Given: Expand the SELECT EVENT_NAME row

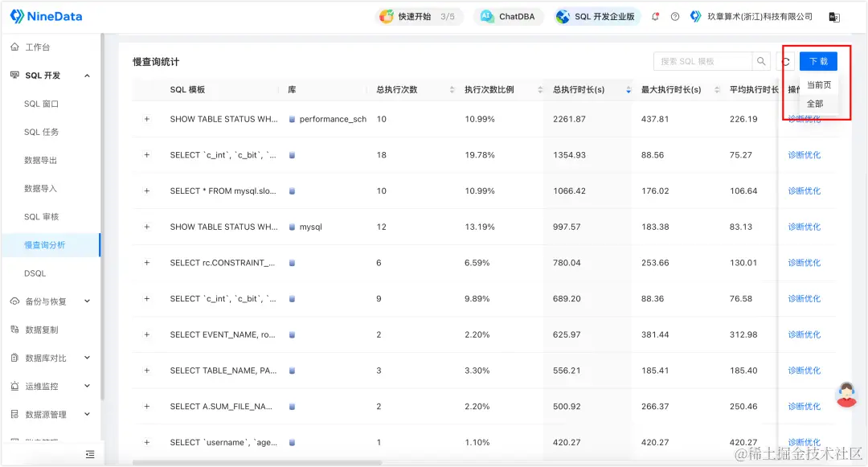Looking at the screenshot, I should click(147, 334).
